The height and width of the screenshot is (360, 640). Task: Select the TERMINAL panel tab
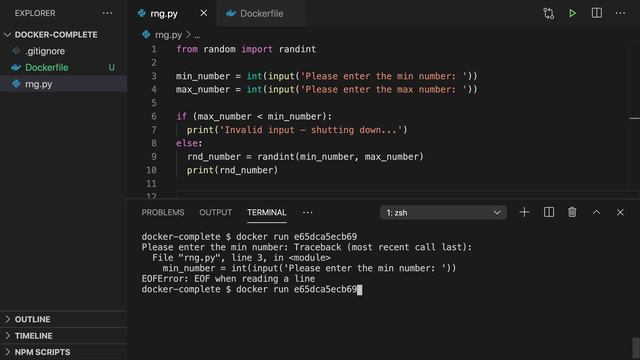(267, 212)
